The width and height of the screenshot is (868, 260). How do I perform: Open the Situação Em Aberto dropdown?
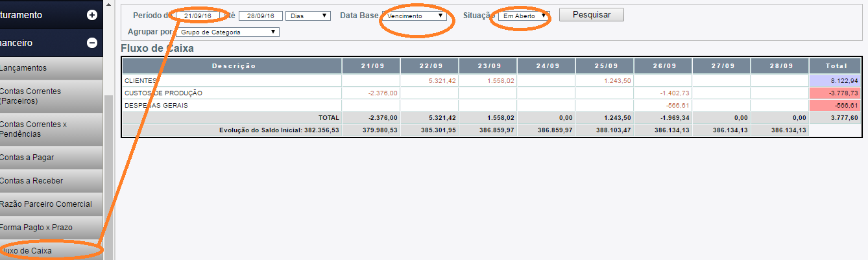coord(522,16)
